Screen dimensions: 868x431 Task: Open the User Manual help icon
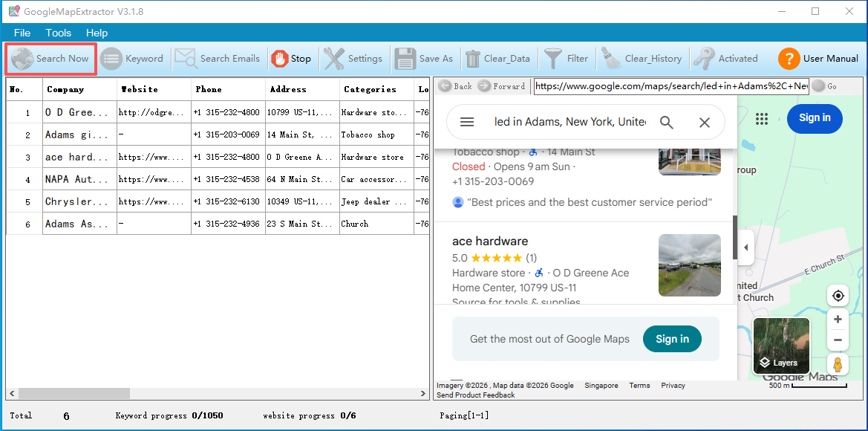[x=789, y=59]
